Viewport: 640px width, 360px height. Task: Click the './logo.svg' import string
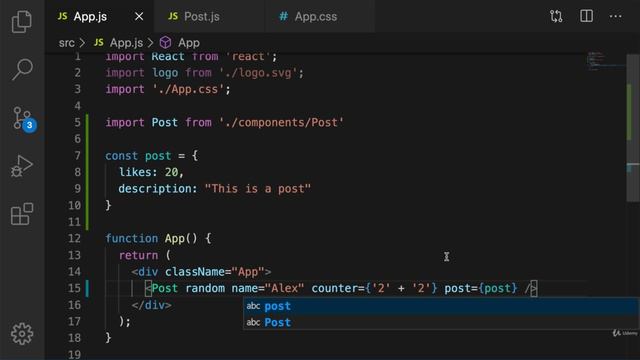pyautogui.click(x=258, y=73)
